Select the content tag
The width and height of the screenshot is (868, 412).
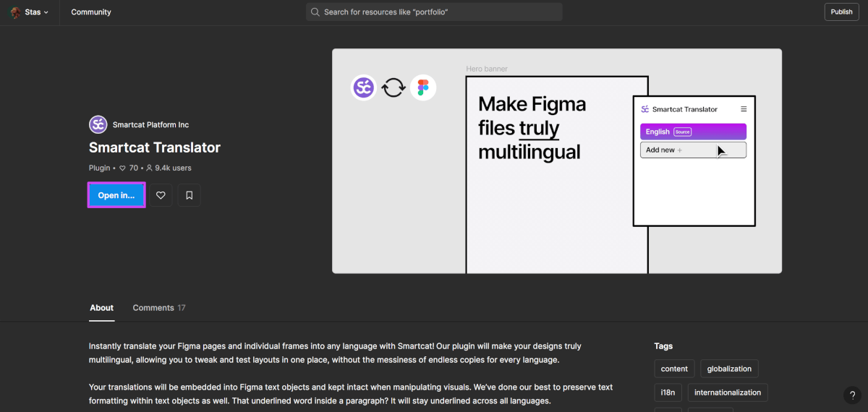674,369
